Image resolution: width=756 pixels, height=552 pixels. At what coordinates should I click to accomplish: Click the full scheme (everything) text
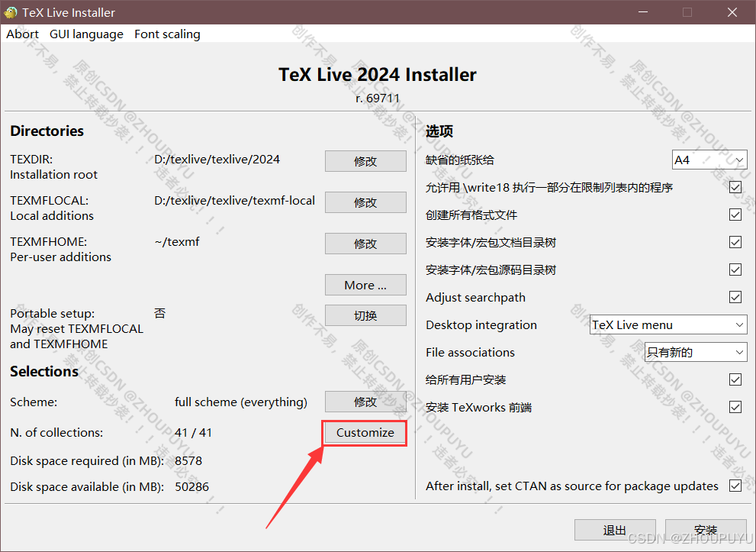[x=241, y=402]
